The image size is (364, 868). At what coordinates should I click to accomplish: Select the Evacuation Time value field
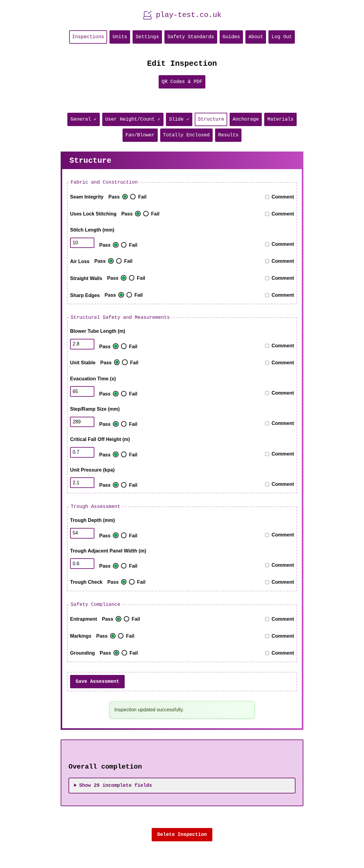coord(82,391)
